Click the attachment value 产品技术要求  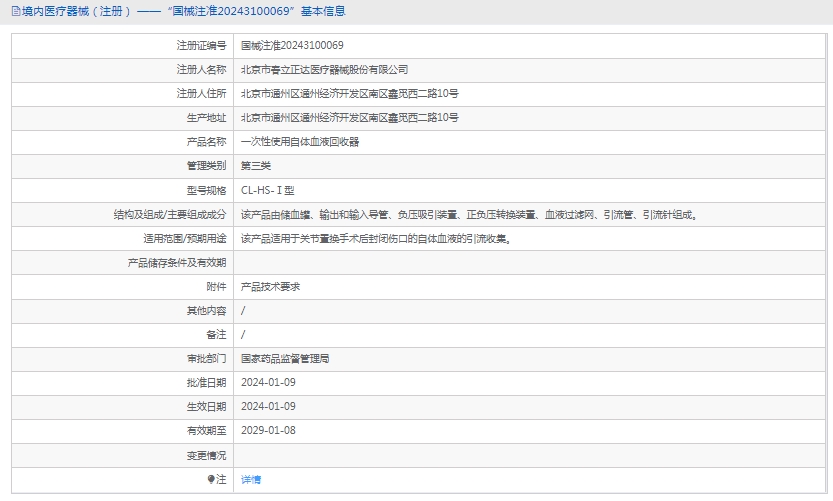270,286
